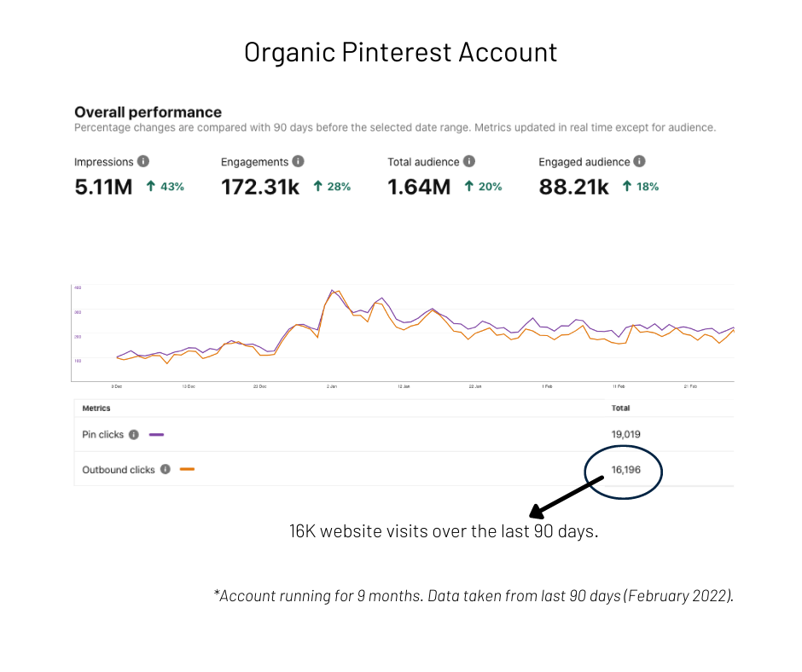Image resolution: width=802 pixels, height=672 pixels.
Task: Click the 19,019 Pin clicks total
Action: [625, 434]
